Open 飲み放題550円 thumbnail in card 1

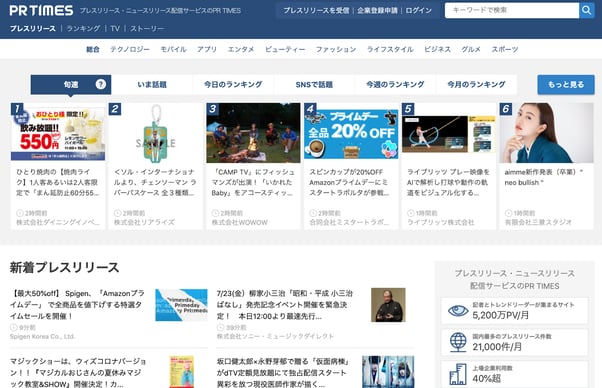58,133
